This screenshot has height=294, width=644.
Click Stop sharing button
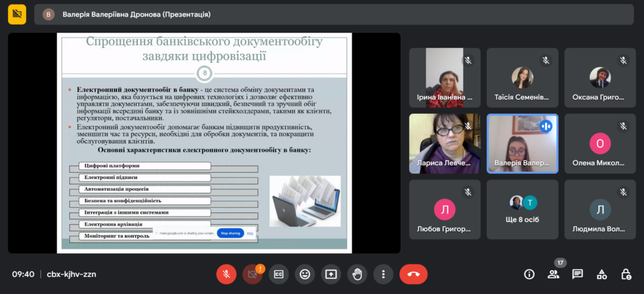click(230, 233)
